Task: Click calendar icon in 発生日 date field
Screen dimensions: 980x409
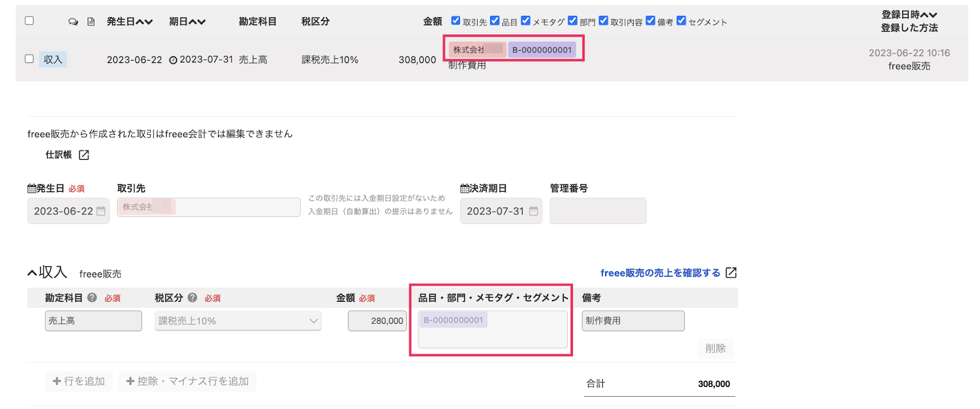Action: [x=101, y=211]
